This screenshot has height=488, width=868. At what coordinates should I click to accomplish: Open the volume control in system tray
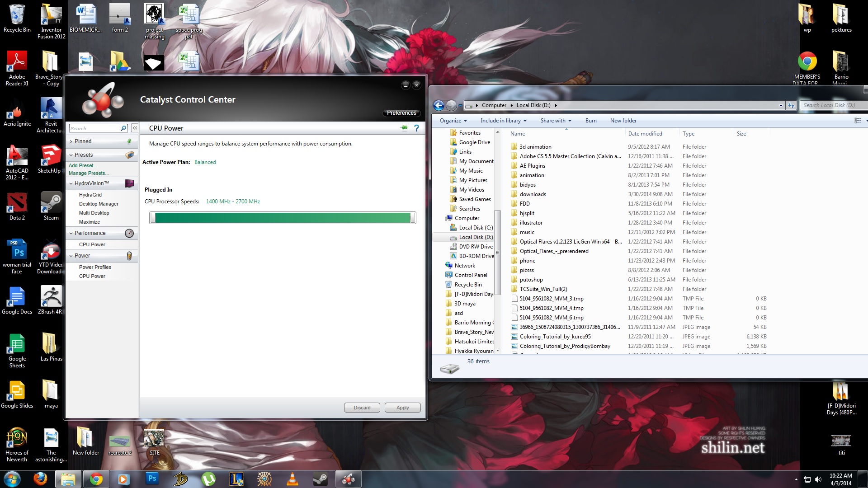pyautogui.click(x=818, y=479)
